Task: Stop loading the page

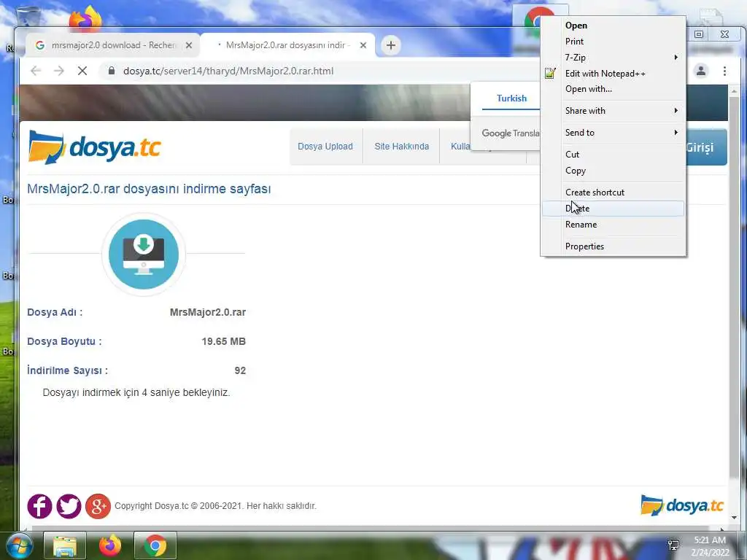Action: tap(82, 71)
